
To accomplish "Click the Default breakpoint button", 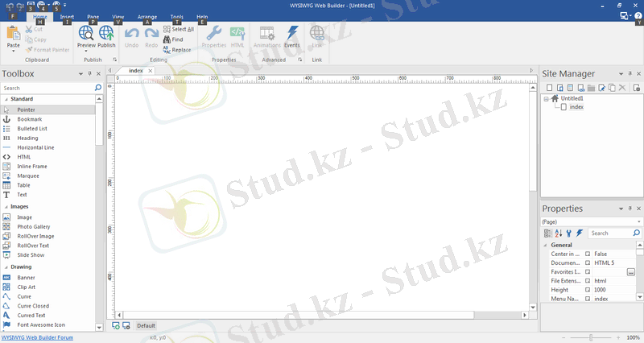I will pos(146,326).
